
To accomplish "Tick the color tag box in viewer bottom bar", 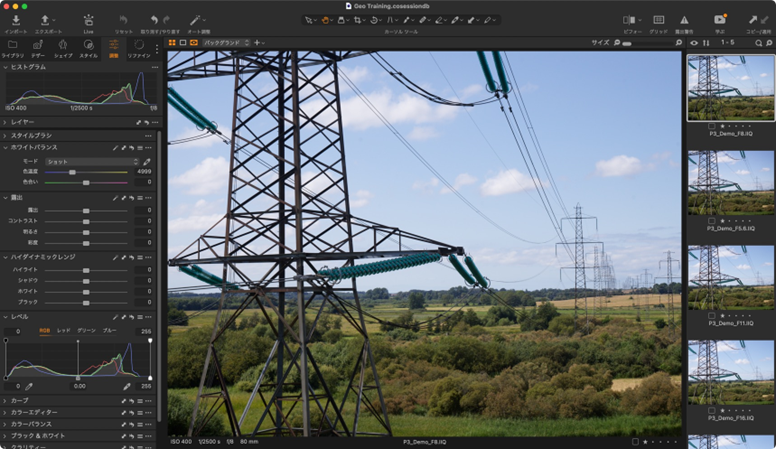I will pos(635,442).
